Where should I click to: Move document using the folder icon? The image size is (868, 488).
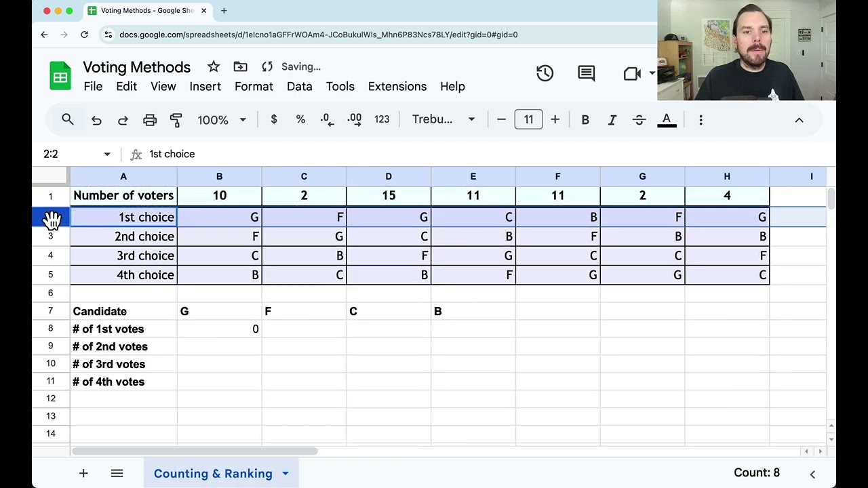tap(240, 66)
